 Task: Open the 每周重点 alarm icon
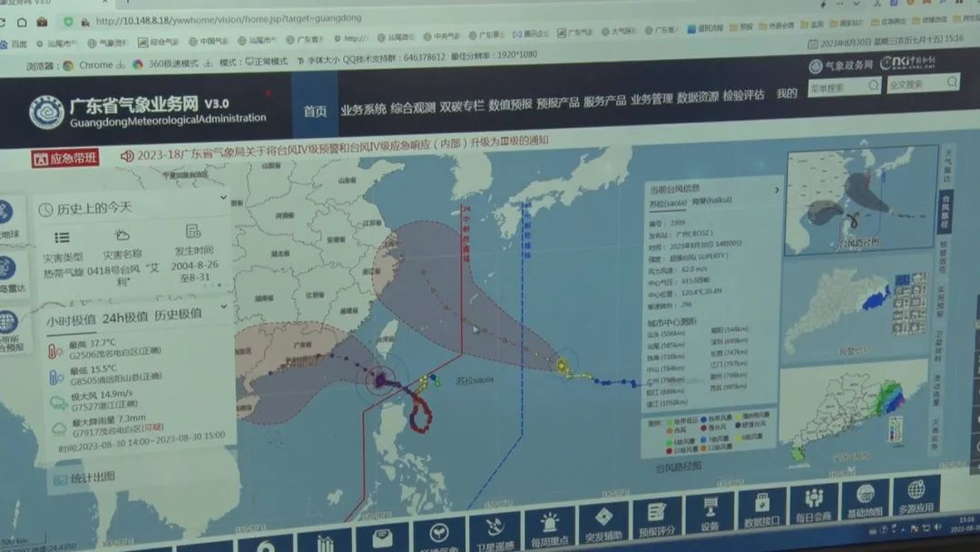(x=549, y=521)
